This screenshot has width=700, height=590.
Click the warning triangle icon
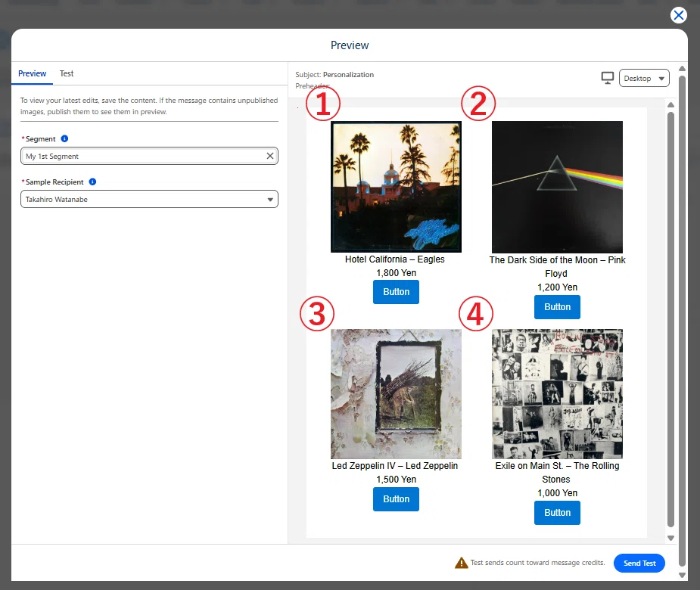click(461, 564)
